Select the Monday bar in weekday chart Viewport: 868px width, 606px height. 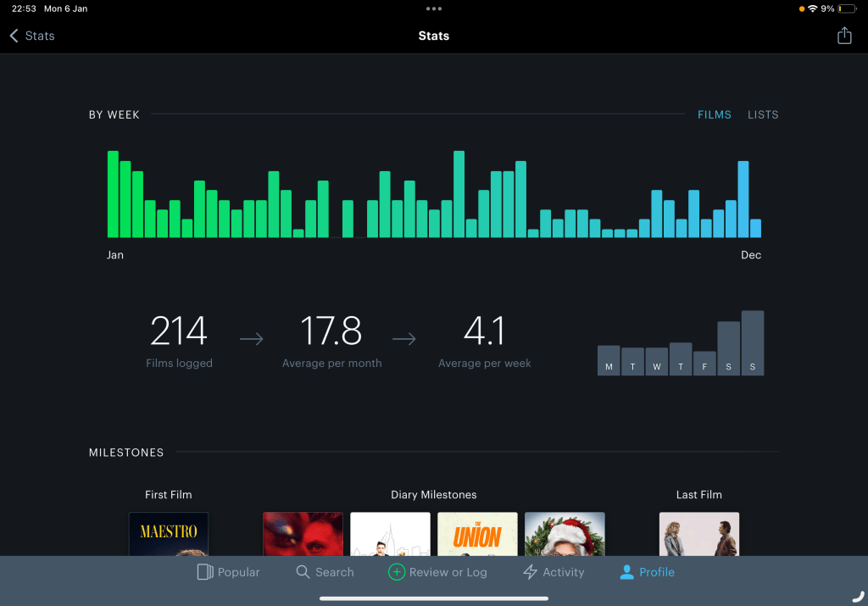[609, 360]
